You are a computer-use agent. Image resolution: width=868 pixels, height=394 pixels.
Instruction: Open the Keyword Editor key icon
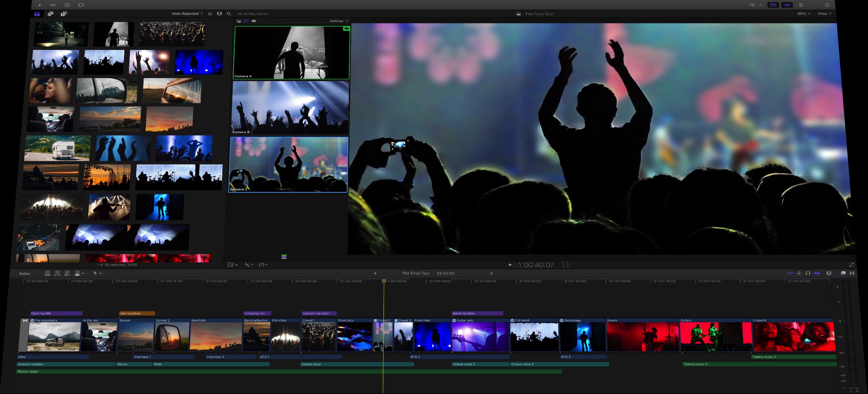point(53,5)
